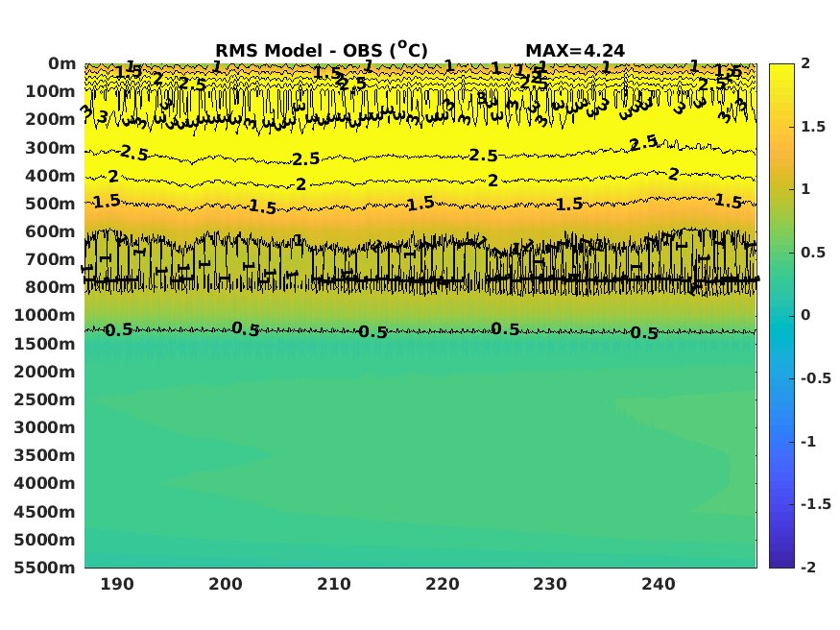Click the "5500m" depth axis label
The image size is (840, 630).
tap(45, 568)
